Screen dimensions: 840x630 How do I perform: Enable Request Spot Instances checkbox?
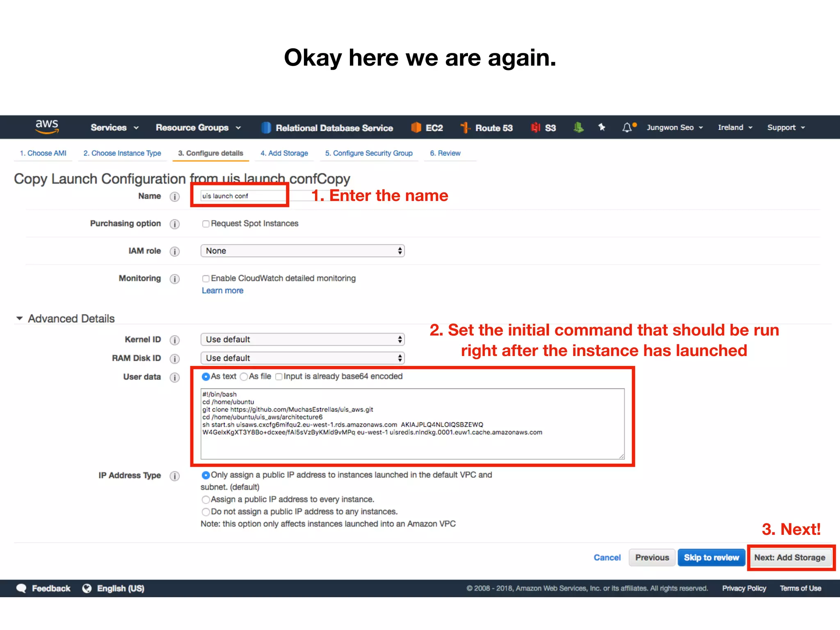click(x=206, y=224)
